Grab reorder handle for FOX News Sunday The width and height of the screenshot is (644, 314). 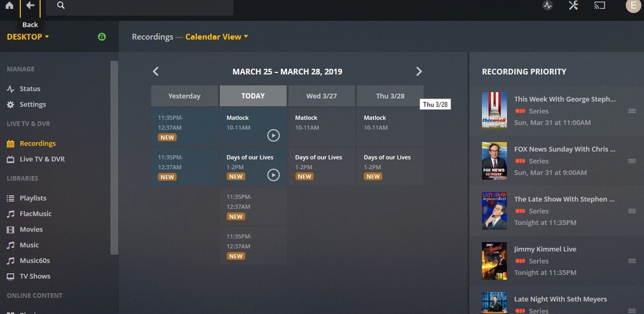click(632, 161)
